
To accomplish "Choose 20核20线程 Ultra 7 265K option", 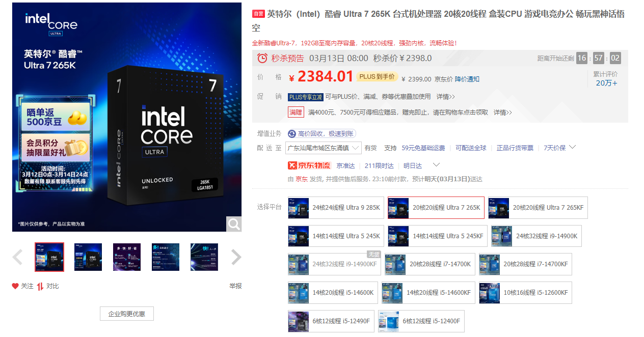I will point(436,208).
